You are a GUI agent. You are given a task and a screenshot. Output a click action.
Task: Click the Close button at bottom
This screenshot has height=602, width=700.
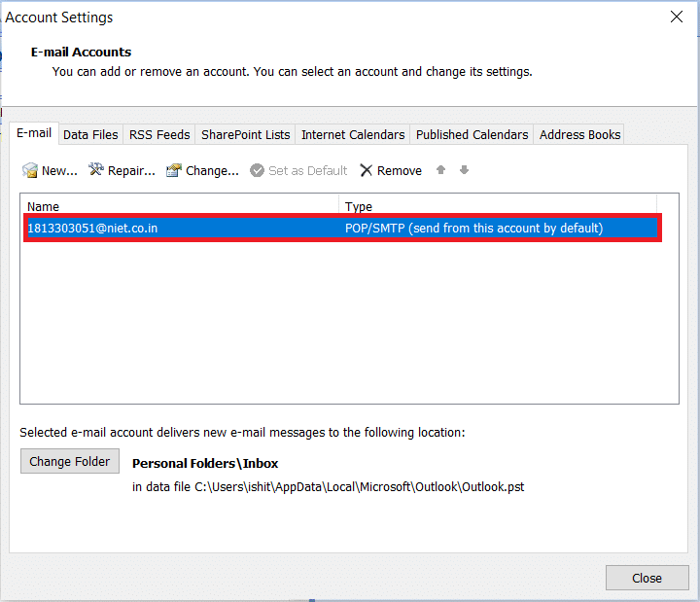click(x=647, y=578)
